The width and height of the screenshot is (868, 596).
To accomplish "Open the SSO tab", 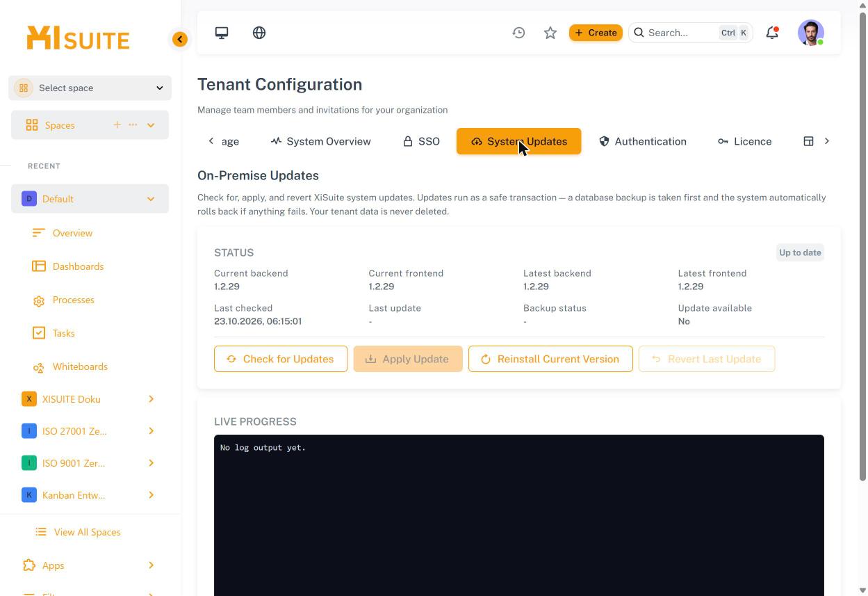I will click(x=421, y=141).
